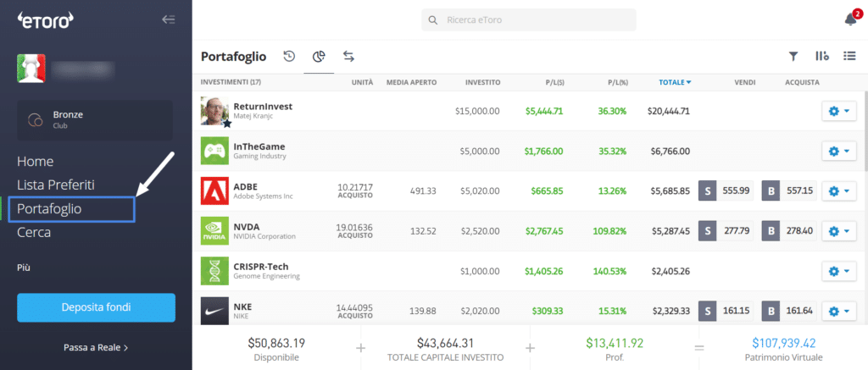Click the transfer arrows icon
The width and height of the screenshot is (868, 370).
(348, 56)
